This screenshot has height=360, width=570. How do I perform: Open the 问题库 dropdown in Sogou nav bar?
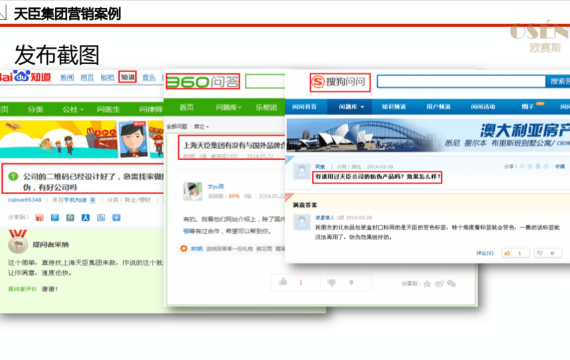[351, 107]
